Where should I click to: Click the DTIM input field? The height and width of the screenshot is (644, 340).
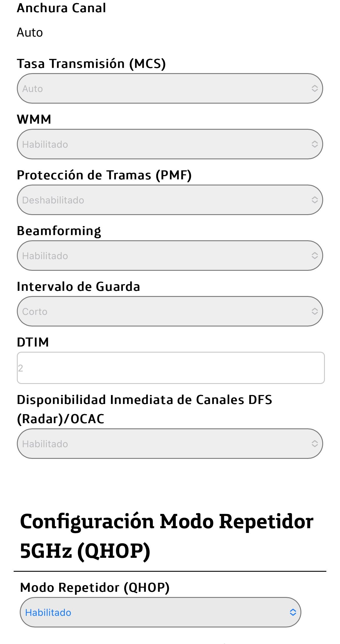point(171,368)
